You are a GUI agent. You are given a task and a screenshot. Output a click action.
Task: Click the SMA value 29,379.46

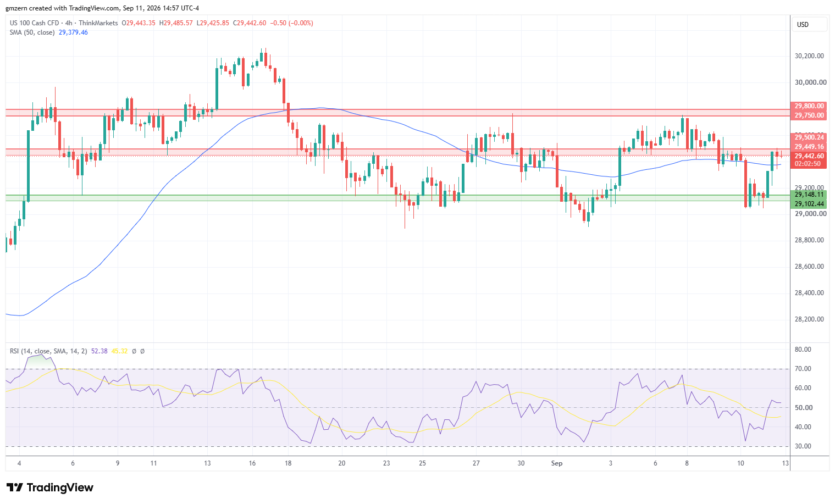[73, 32]
